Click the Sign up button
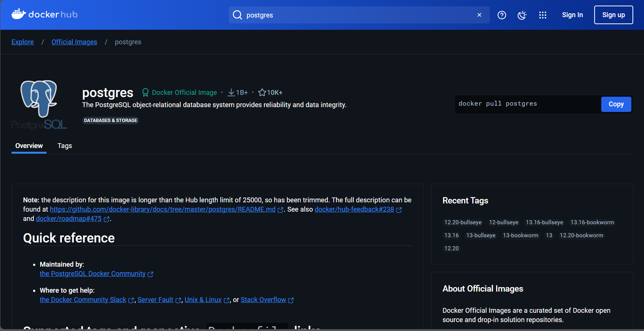Image resolution: width=644 pixels, height=331 pixels. [614, 15]
